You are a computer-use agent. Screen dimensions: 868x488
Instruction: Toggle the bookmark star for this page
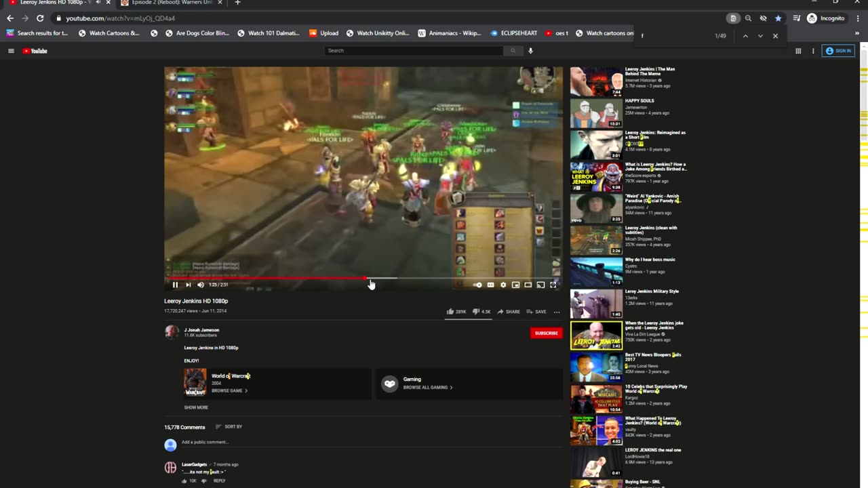(778, 18)
